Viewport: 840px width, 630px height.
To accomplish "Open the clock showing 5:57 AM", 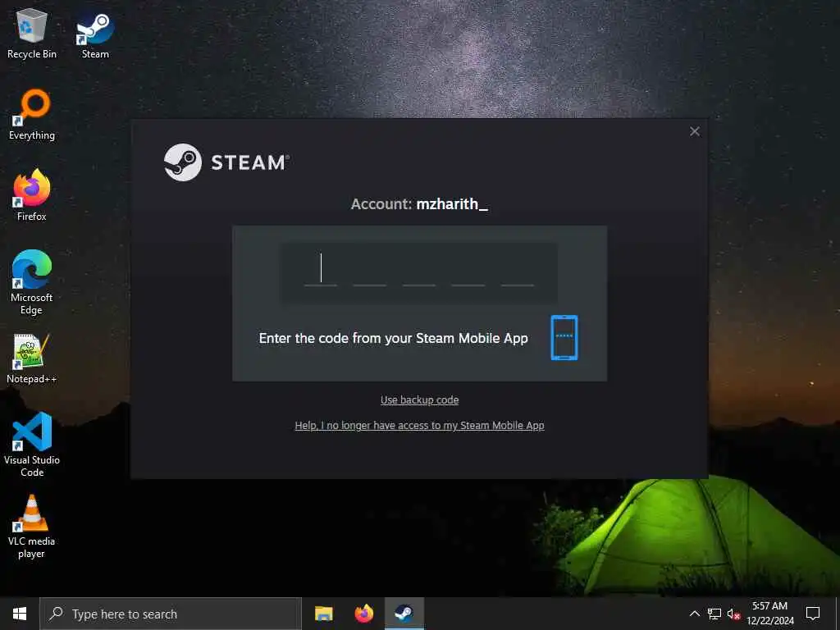I will tap(769, 614).
